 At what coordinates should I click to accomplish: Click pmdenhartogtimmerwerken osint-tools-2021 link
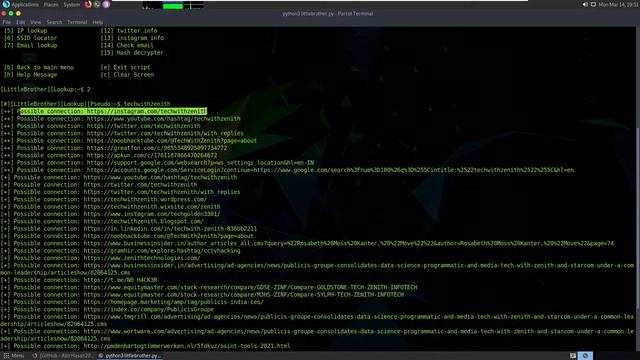pyautogui.click(x=187, y=346)
